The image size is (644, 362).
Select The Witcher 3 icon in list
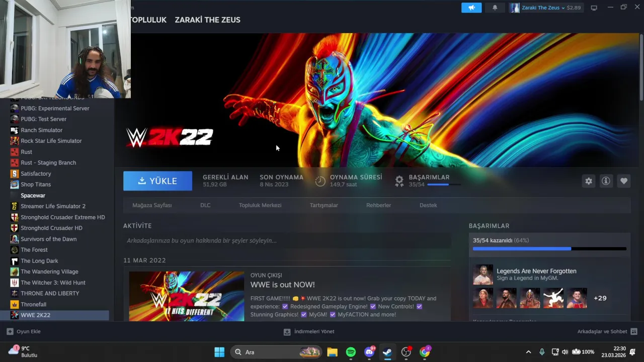pos(14,283)
